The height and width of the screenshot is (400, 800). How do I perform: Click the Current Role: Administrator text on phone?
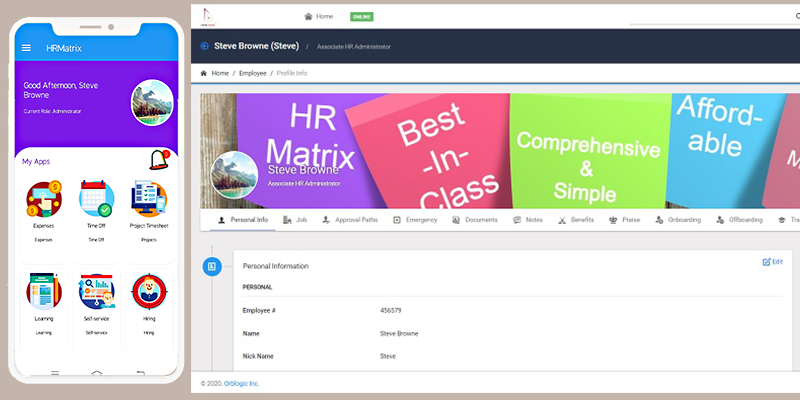point(52,111)
